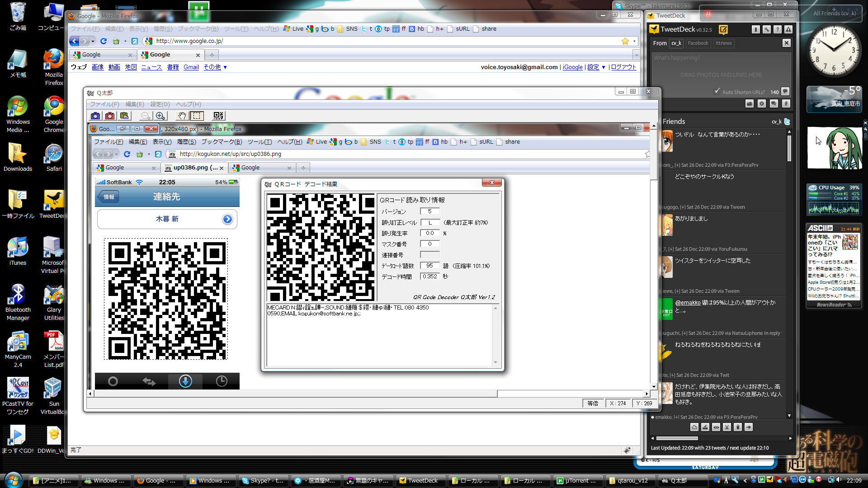Open iTunes desktop shortcut
This screenshot has height=488, width=868.
pyautogui.click(x=18, y=251)
